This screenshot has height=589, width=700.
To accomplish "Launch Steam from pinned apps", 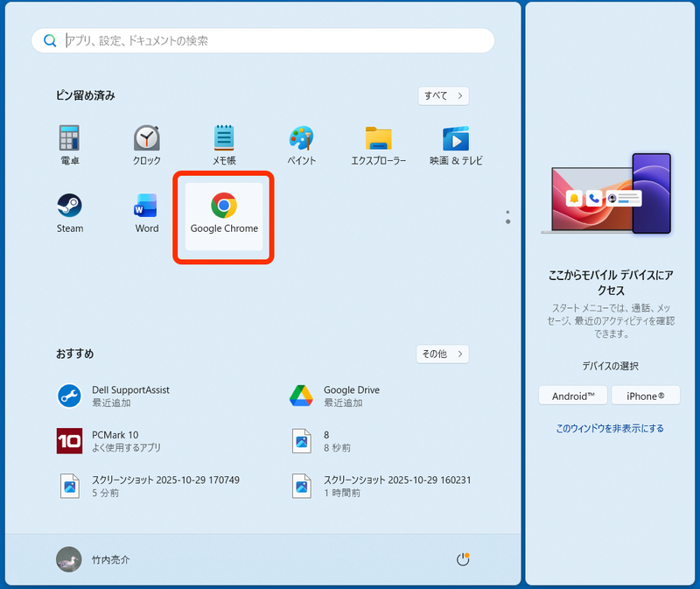I will (70, 214).
